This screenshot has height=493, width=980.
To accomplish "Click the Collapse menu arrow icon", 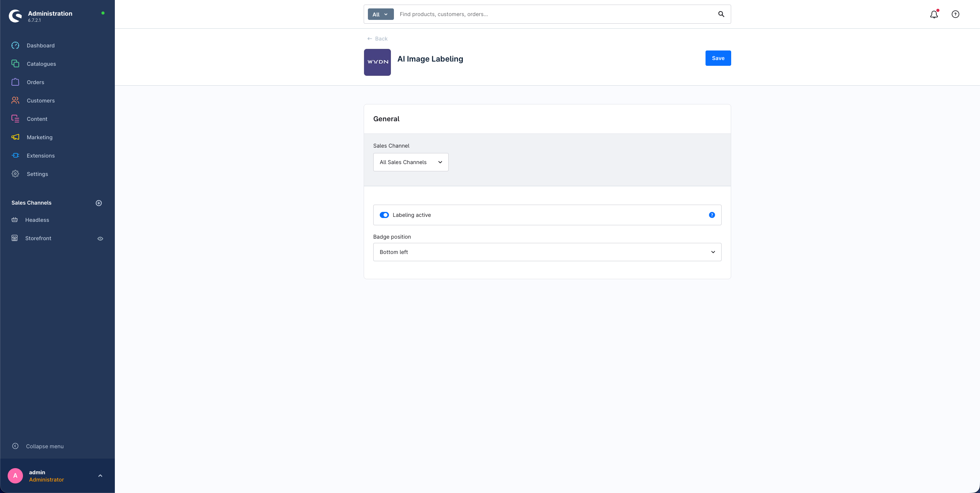I will click(15, 446).
